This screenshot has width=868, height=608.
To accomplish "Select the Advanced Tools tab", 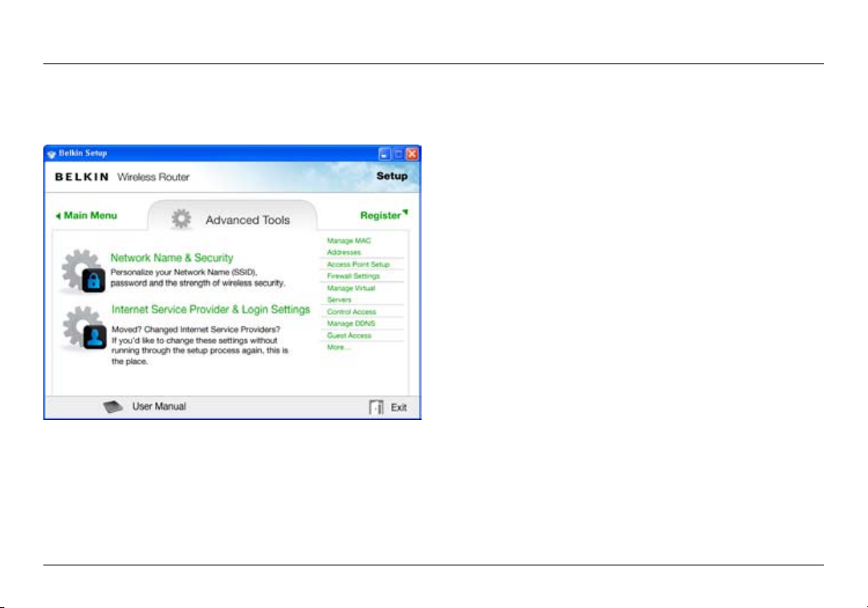I will (x=233, y=216).
